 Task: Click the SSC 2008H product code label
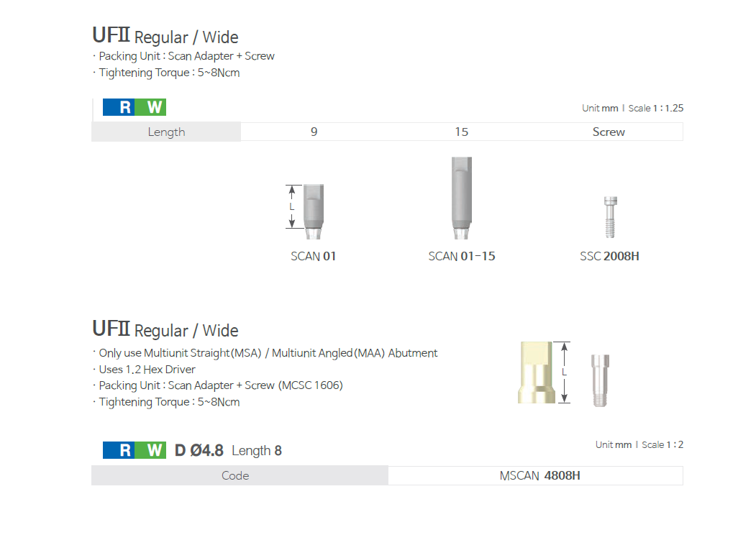pyautogui.click(x=609, y=256)
